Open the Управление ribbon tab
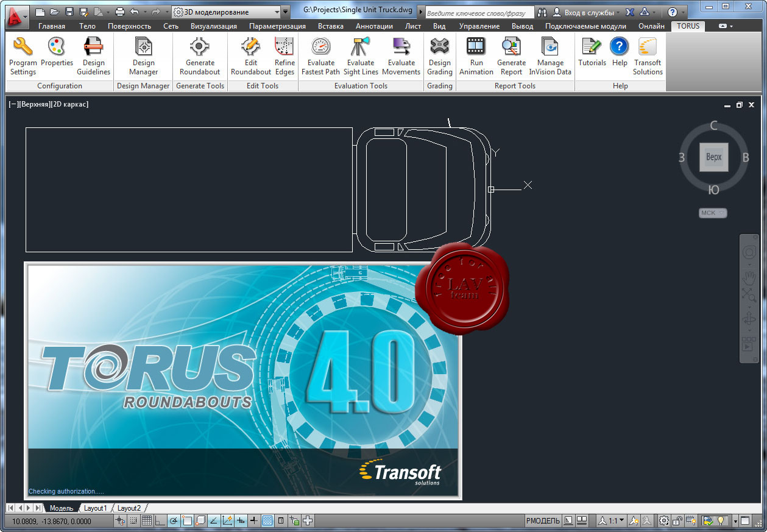Viewport: 767px width, 532px height. (x=479, y=26)
